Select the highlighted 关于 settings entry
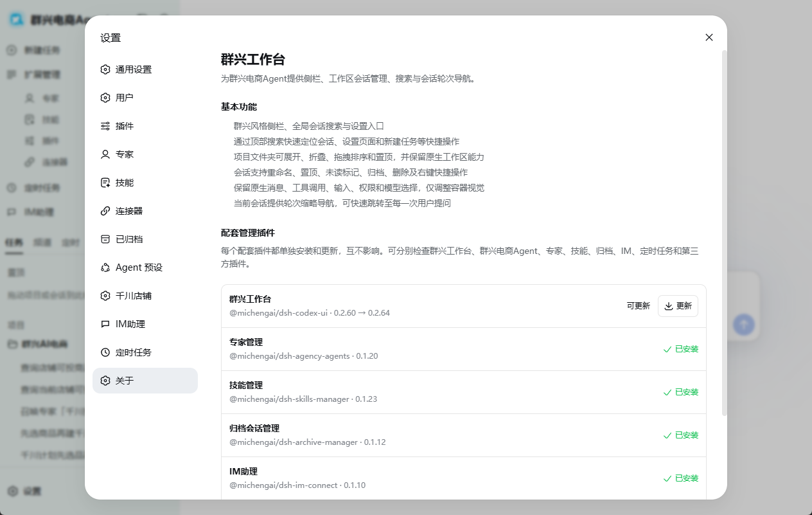This screenshot has height=515, width=812. pyautogui.click(x=145, y=381)
